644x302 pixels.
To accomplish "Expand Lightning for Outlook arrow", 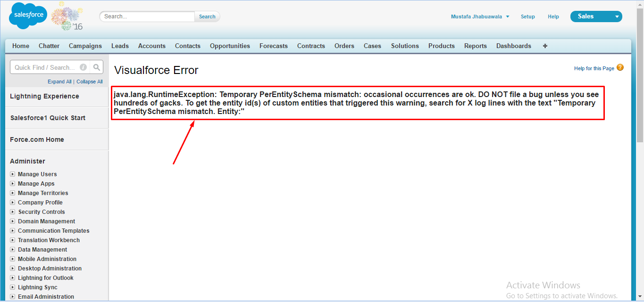I will coord(13,278).
